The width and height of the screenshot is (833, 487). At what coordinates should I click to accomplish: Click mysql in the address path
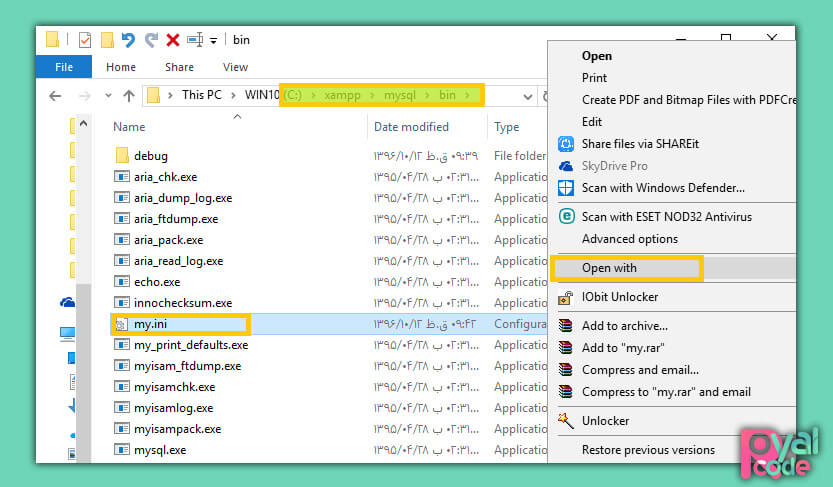pos(400,95)
